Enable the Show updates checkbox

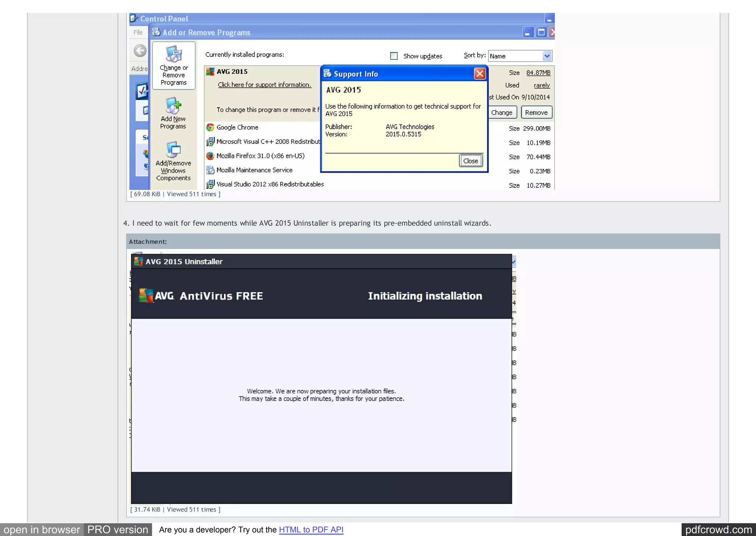click(394, 56)
